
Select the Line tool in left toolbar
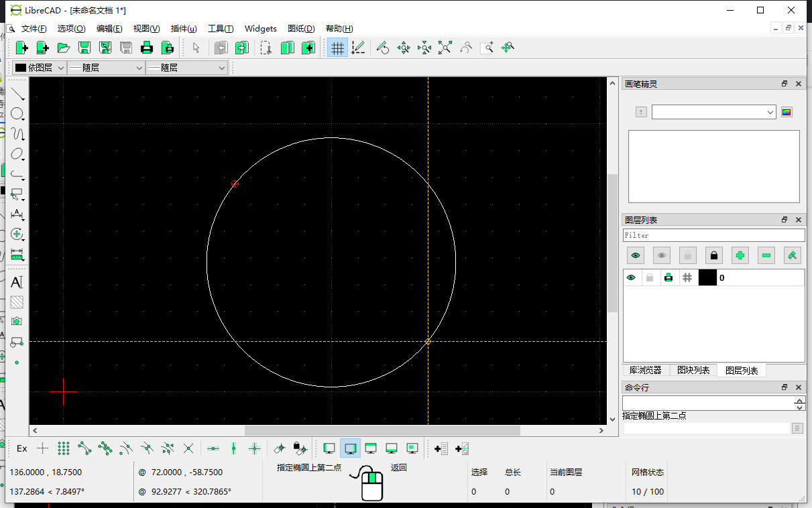click(17, 94)
